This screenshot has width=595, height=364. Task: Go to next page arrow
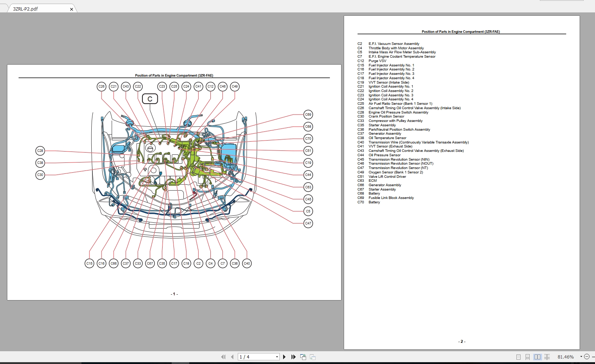point(285,357)
